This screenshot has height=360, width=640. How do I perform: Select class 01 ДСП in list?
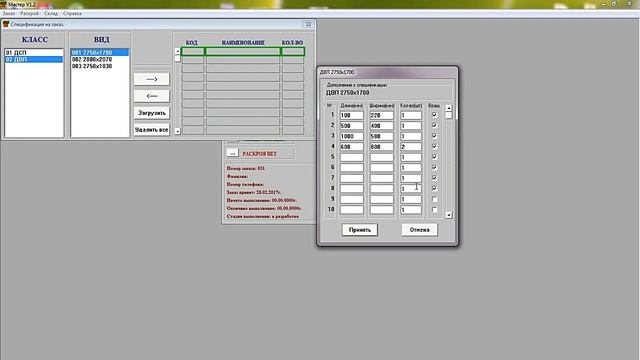(x=34, y=53)
